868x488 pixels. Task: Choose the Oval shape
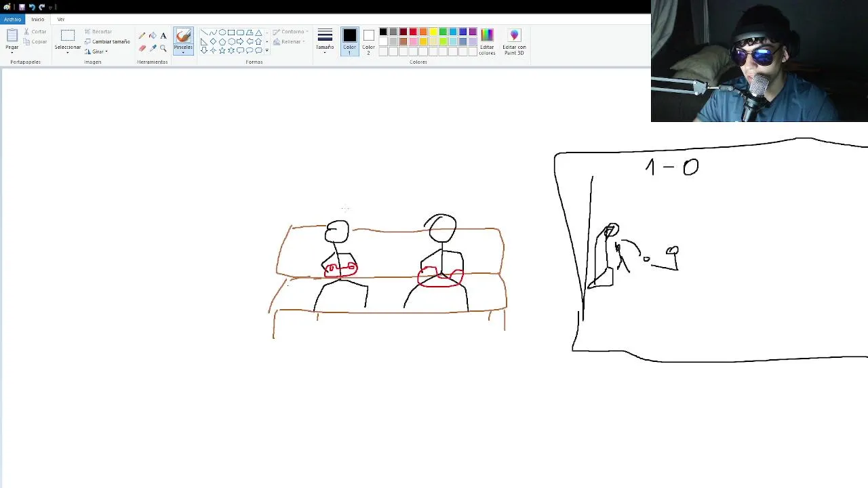[x=222, y=33]
